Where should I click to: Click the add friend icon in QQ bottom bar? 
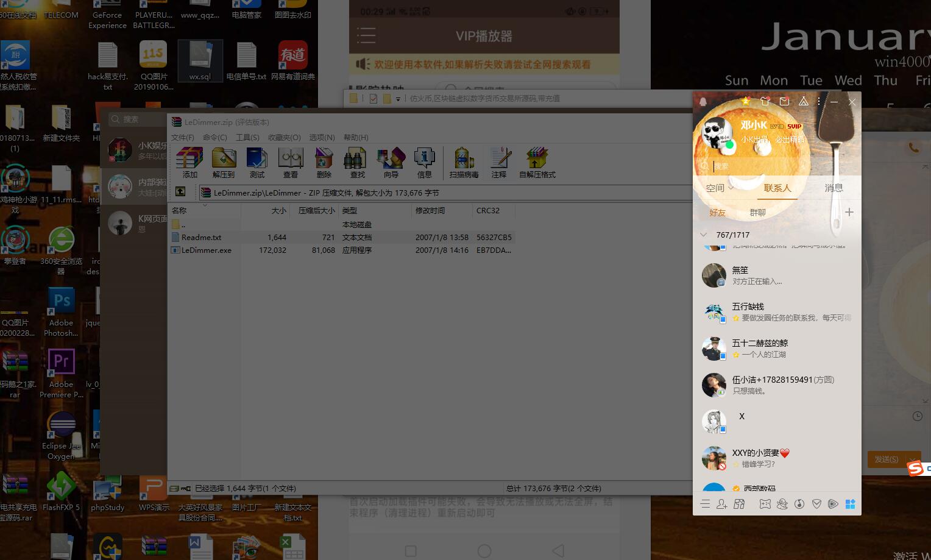pos(722,504)
